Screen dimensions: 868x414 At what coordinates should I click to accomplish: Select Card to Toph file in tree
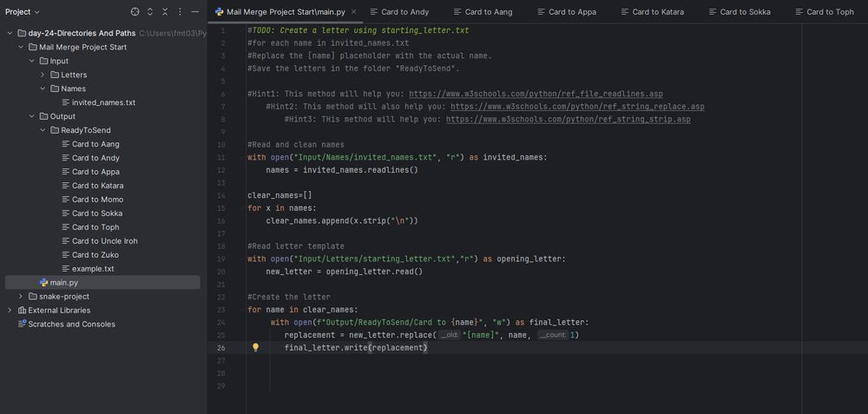pos(95,227)
